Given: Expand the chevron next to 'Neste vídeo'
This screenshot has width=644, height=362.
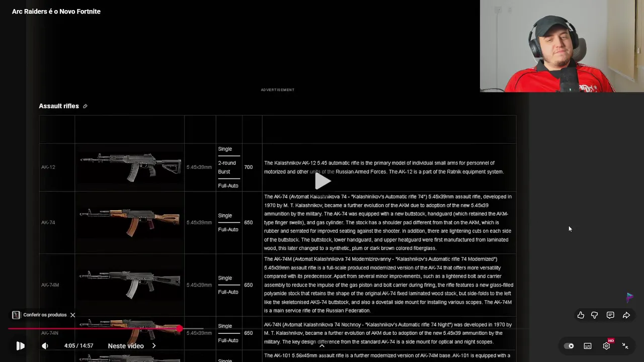Looking at the screenshot, I should [x=154, y=346].
